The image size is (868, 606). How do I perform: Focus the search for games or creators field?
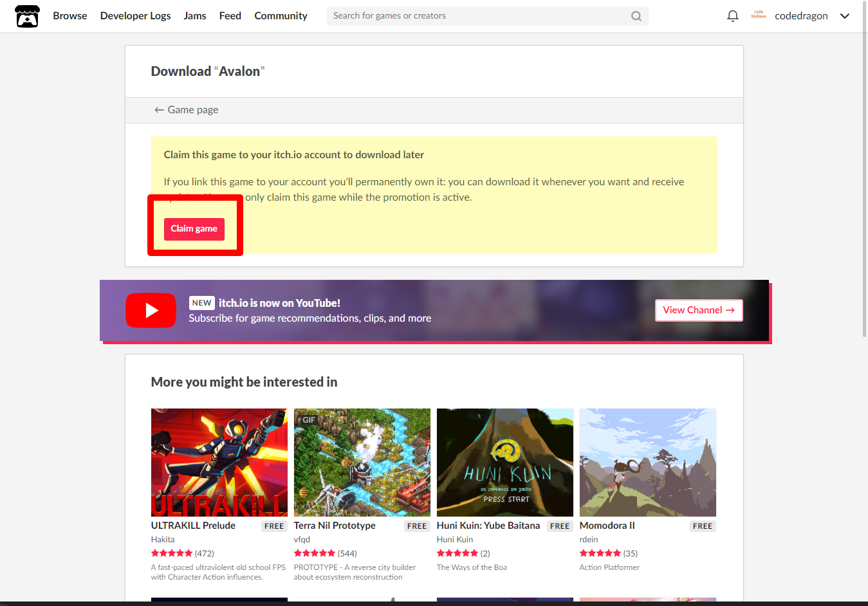click(487, 16)
